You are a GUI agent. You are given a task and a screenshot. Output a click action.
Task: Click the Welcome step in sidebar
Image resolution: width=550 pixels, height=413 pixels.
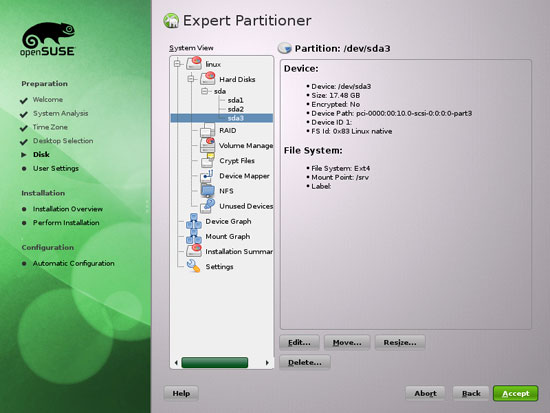48,100
